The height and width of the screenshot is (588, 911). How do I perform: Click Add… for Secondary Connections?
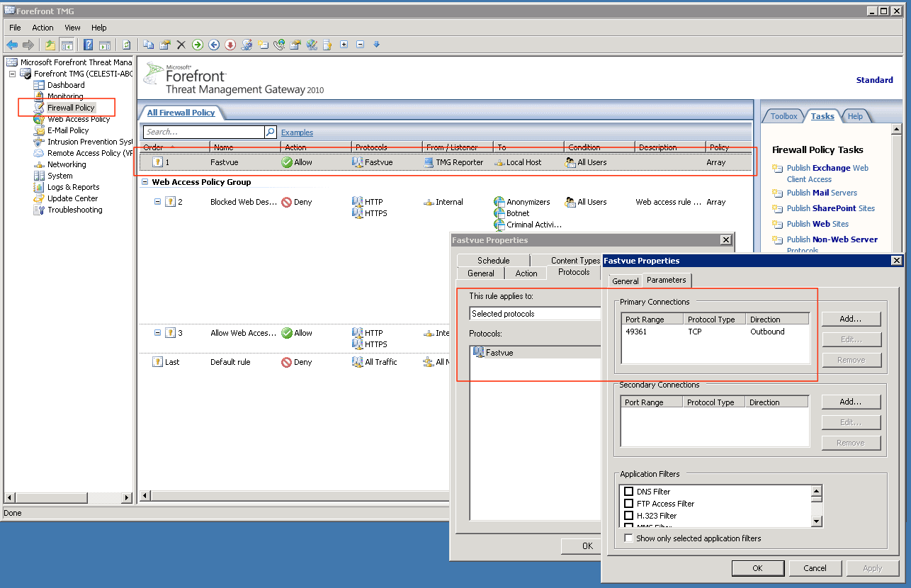[x=851, y=402]
